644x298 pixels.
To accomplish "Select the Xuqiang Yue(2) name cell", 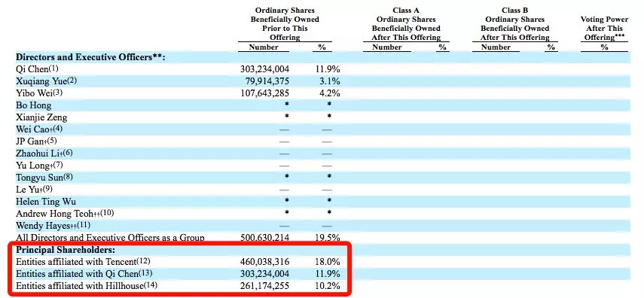I will (x=47, y=81).
